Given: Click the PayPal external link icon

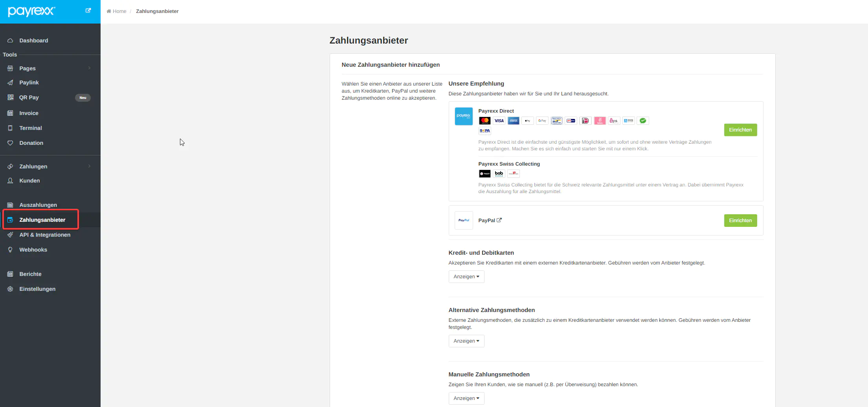Looking at the screenshot, I should 499,220.
